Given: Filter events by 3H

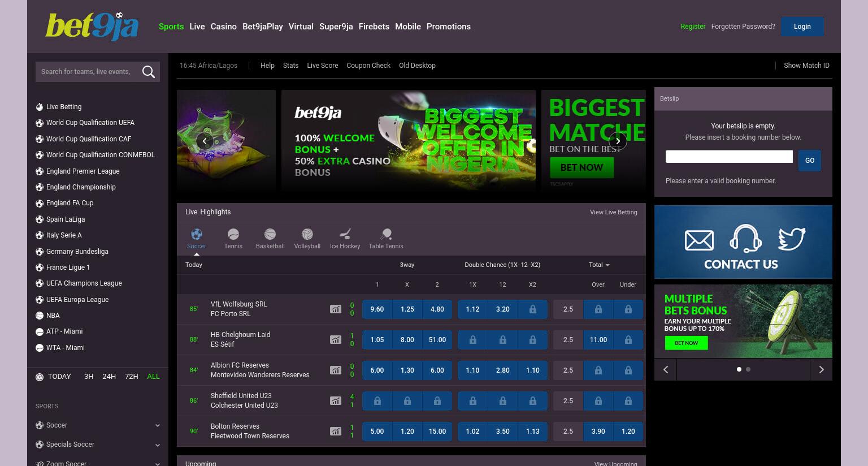Looking at the screenshot, I should pyautogui.click(x=89, y=377).
